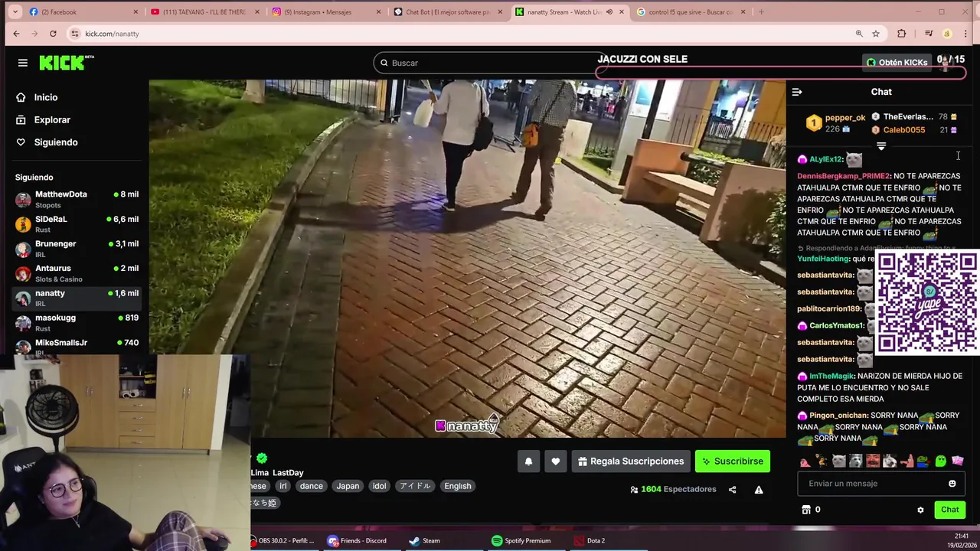The width and height of the screenshot is (980, 551).
Task: Switch to the Facebook browser tab
Action: (x=83, y=11)
